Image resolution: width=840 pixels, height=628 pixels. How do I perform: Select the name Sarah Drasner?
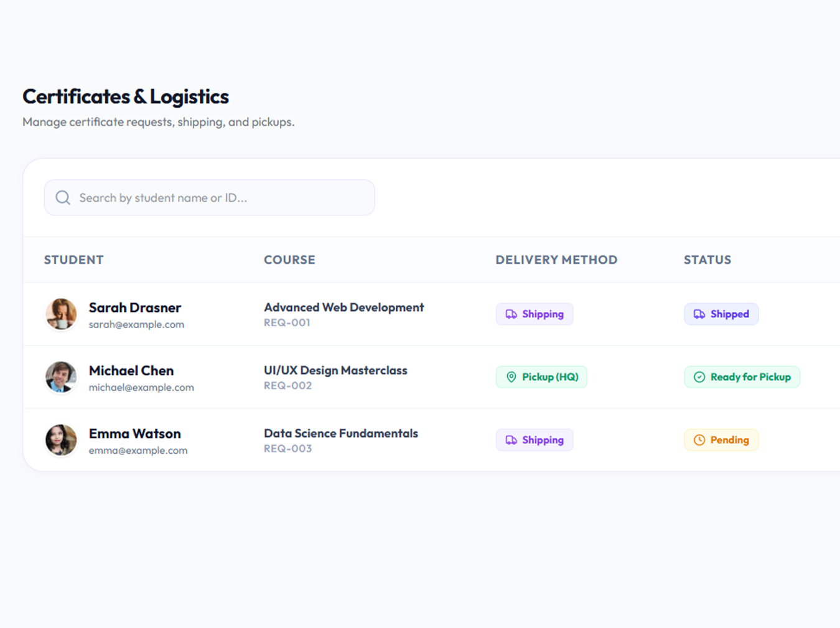(x=135, y=307)
